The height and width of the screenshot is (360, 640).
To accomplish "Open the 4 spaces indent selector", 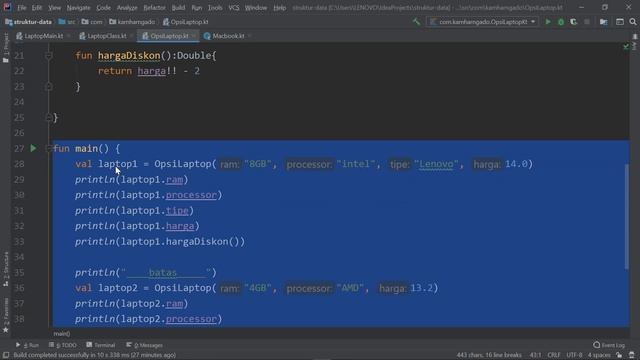I will coord(599,355).
